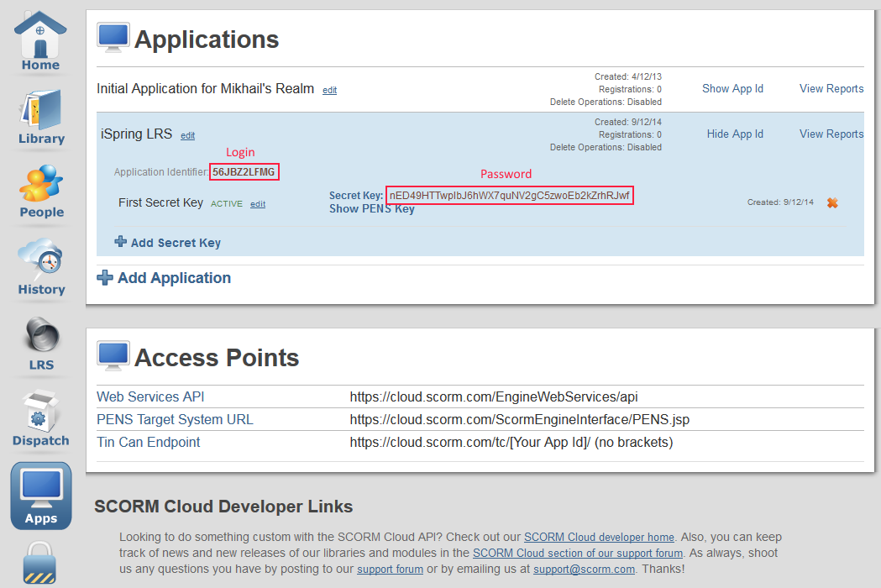View Reports for iSpring LRS
This screenshot has height=588, width=881.
[831, 134]
